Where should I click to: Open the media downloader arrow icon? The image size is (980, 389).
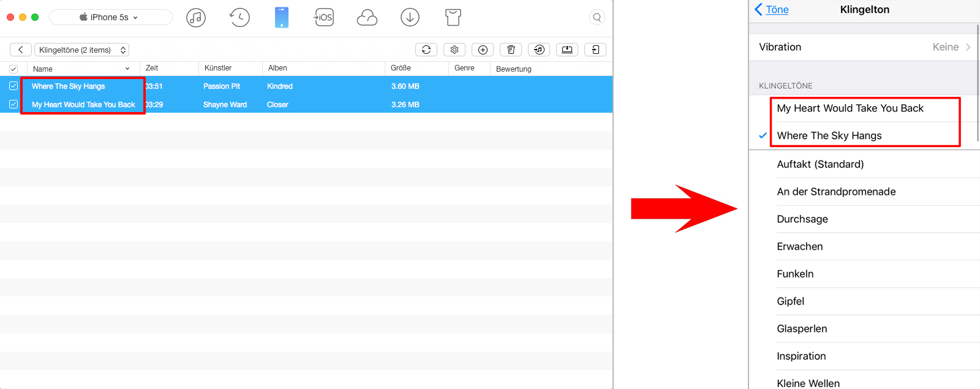[x=410, y=18]
